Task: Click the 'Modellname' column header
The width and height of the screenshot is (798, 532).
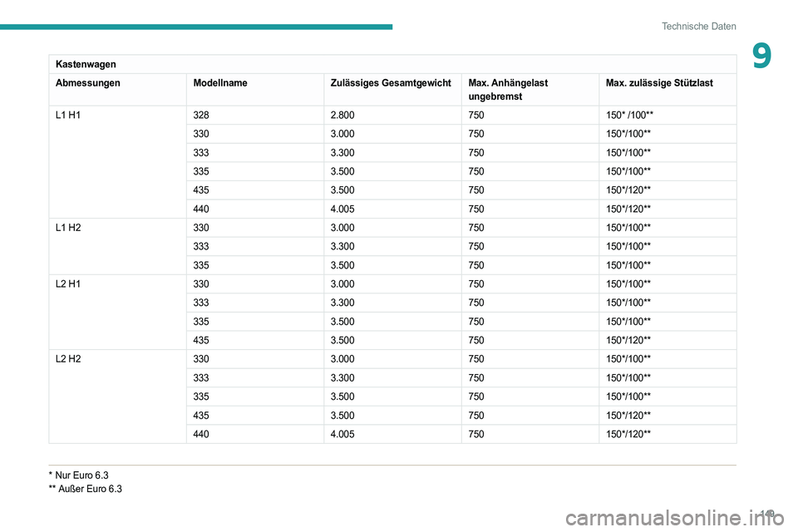Action: (x=219, y=83)
